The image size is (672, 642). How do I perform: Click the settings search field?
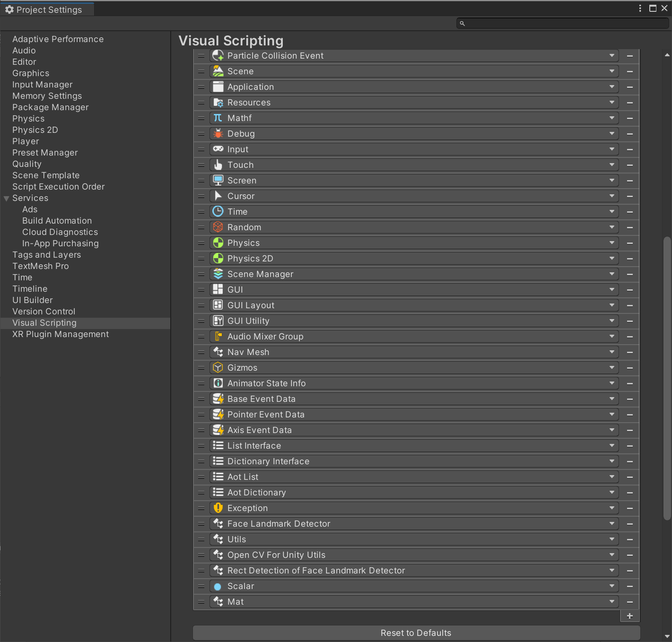562,23
